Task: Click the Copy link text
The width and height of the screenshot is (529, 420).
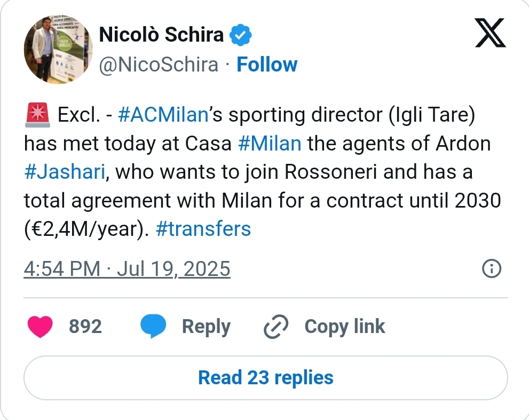Action: coord(345,327)
